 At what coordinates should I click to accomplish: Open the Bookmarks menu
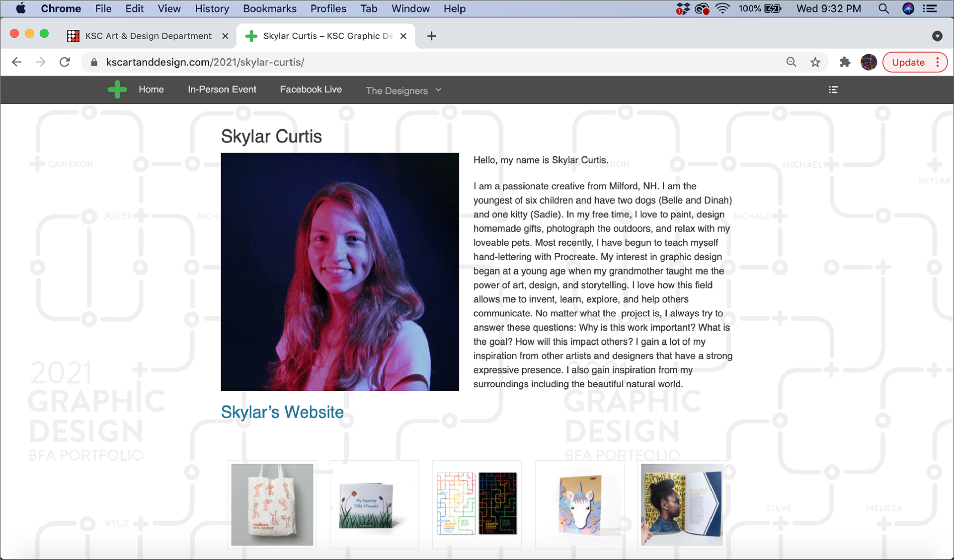pyautogui.click(x=270, y=8)
